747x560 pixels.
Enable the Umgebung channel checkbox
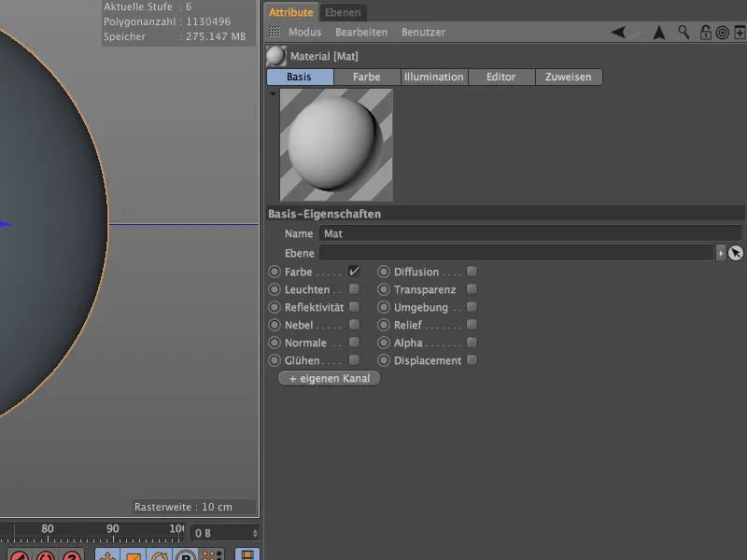click(x=472, y=307)
